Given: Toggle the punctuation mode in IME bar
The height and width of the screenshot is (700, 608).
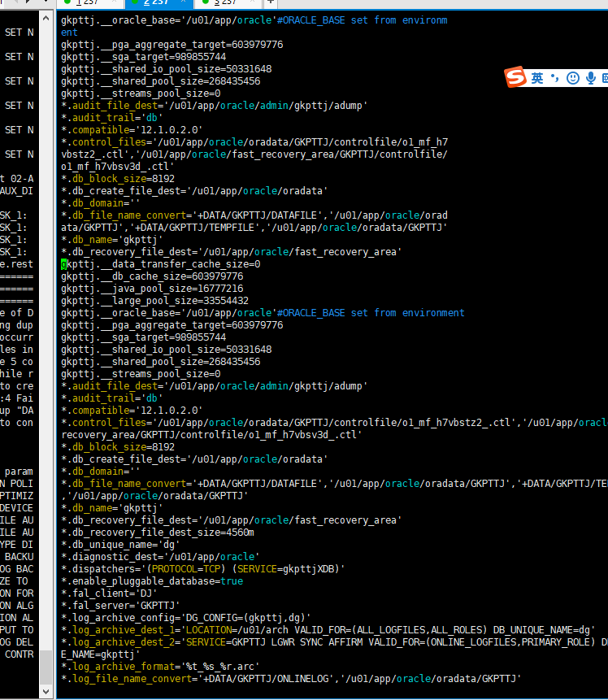Looking at the screenshot, I should pyautogui.click(x=555, y=78).
